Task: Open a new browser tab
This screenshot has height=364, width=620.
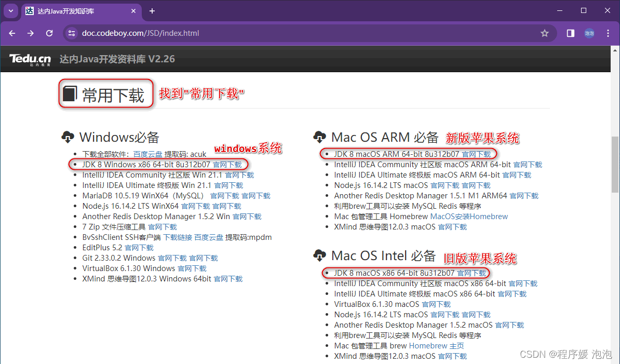Action: [x=151, y=11]
